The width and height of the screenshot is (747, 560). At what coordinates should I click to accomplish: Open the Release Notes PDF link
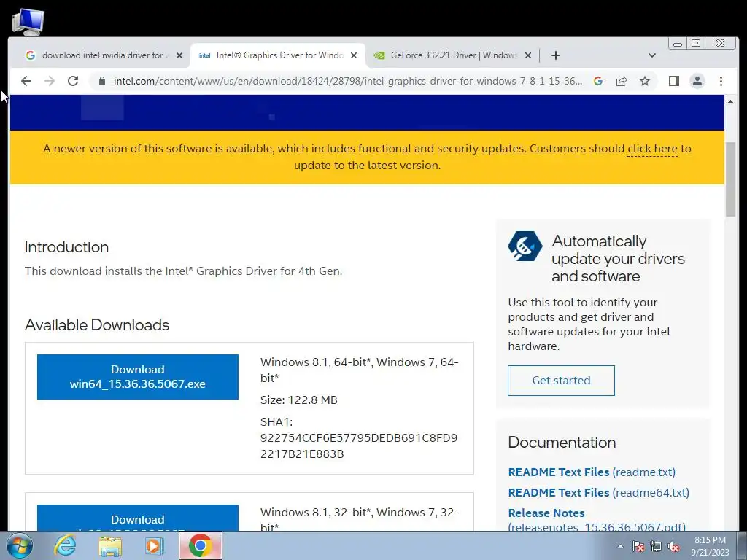(x=597, y=519)
